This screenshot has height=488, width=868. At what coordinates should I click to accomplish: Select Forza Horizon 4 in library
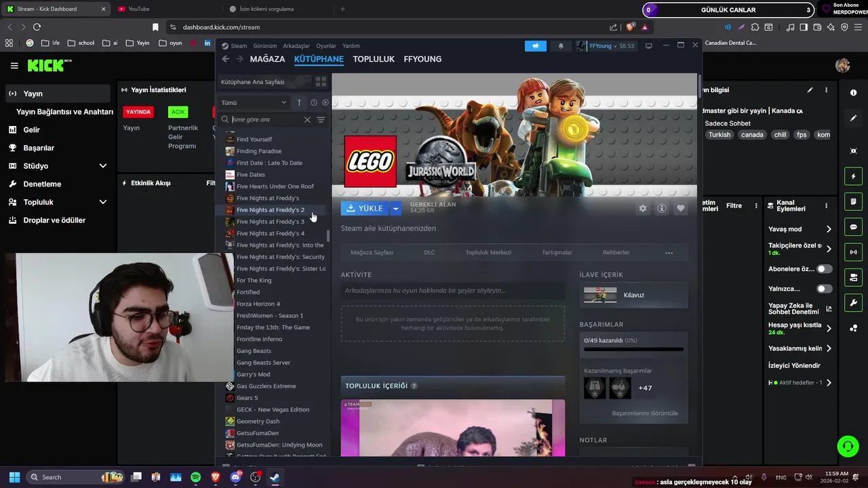tap(258, 304)
